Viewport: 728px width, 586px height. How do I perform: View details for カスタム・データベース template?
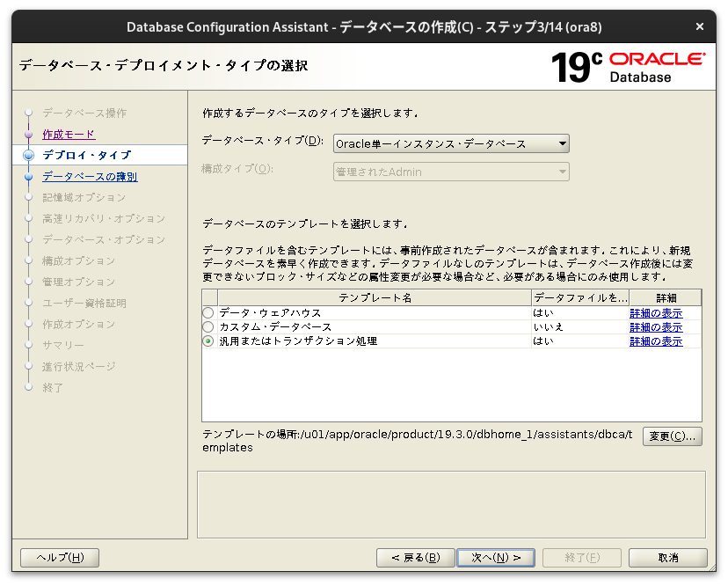(656, 326)
